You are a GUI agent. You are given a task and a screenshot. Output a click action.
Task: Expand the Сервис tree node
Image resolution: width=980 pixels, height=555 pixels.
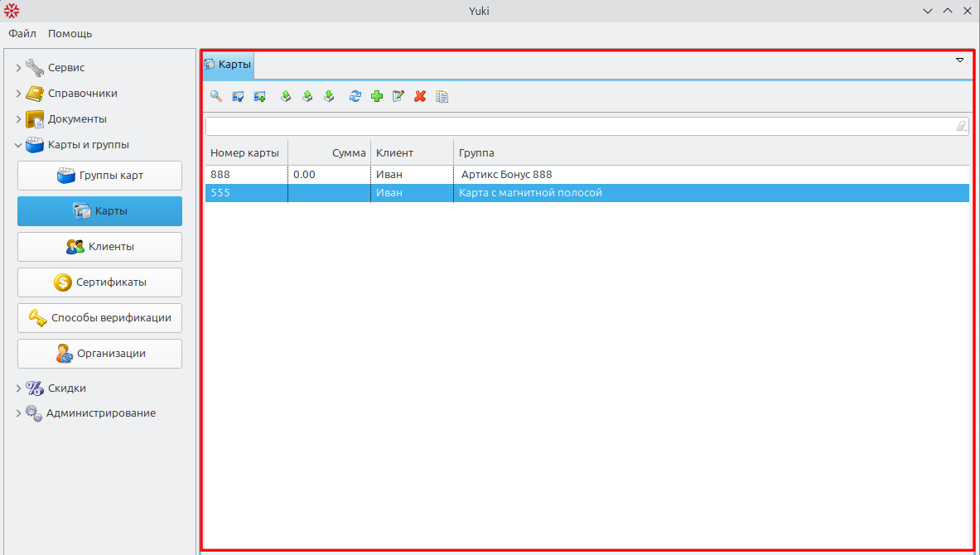[18, 67]
